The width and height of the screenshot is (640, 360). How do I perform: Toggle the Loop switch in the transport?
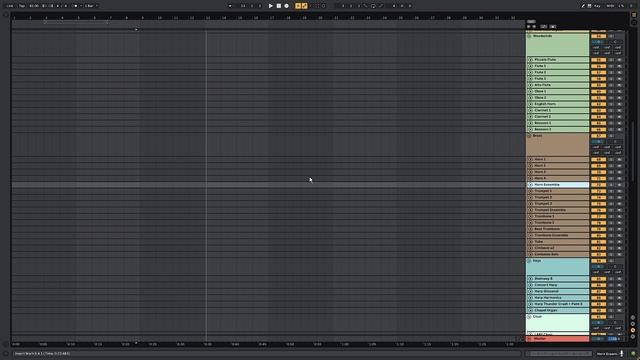point(373,6)
